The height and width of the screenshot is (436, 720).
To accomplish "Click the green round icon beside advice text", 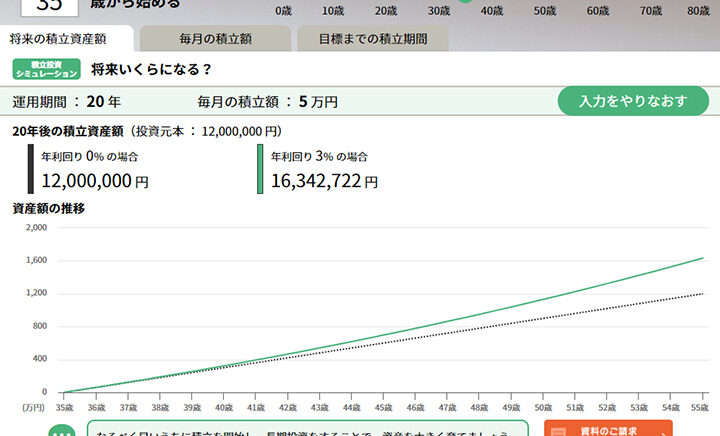I will click(x=62, y=430).
